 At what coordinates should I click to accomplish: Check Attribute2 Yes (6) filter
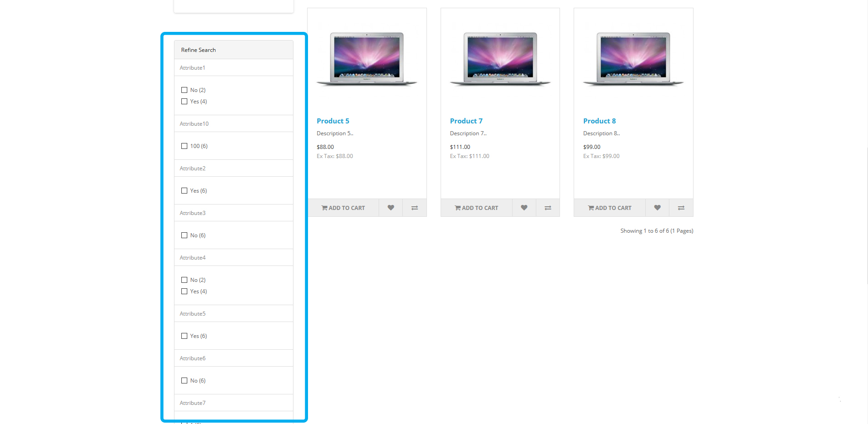[x=184, y=191]
